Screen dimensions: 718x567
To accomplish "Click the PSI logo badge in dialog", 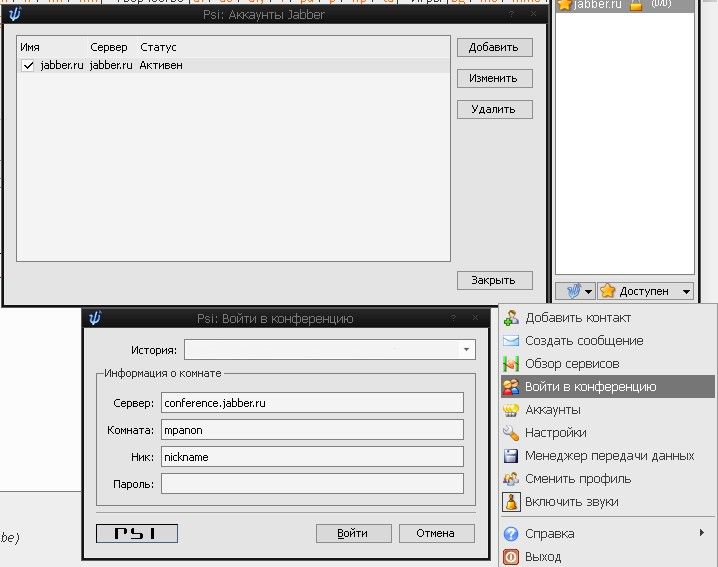I will [x=137, y=533].
